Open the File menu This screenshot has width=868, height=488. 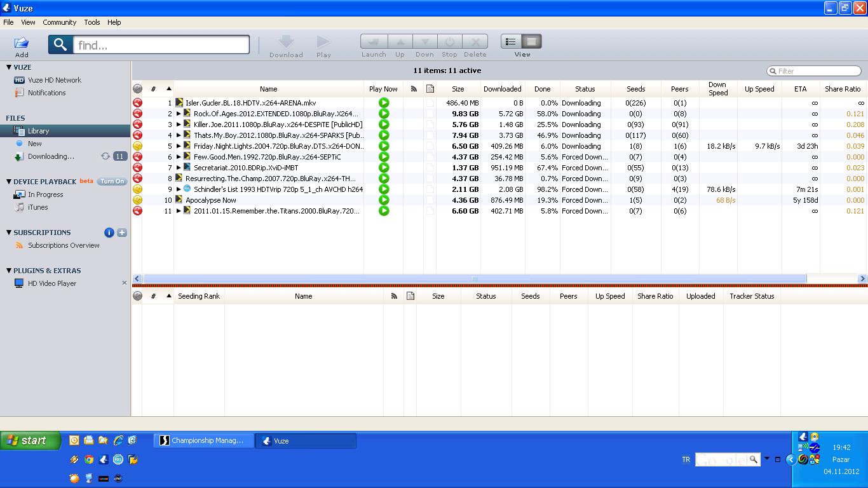(x=8, y=22)
